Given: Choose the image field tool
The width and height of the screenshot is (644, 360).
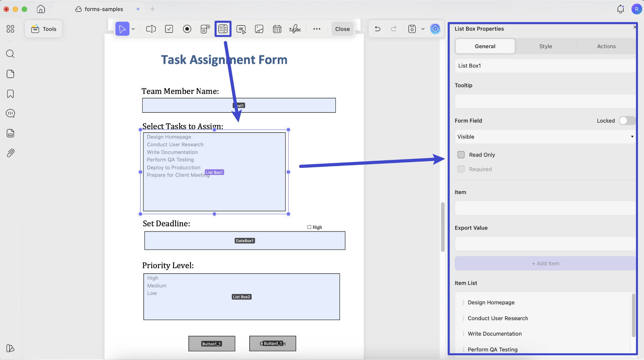Looking at the screenshot, I should click(x=259, y=29).
